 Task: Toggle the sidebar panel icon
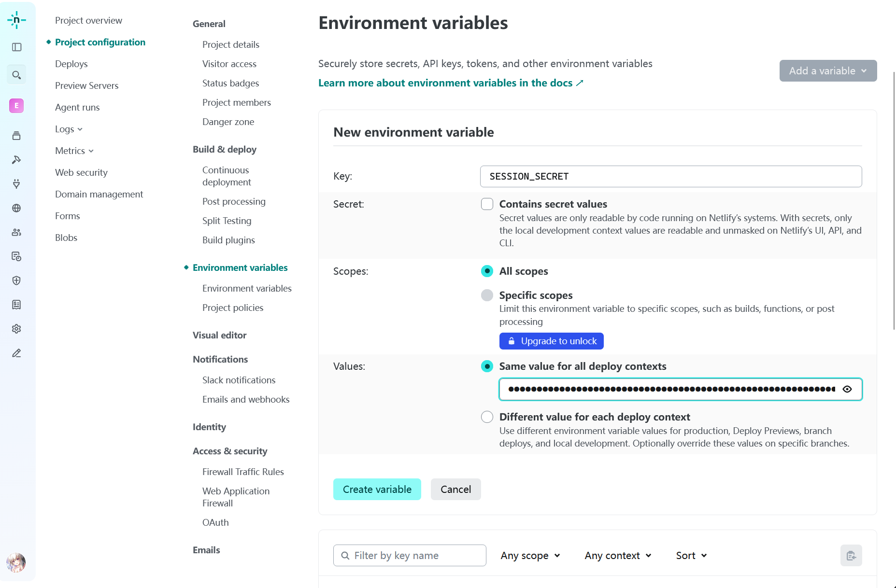click(16, 47)
